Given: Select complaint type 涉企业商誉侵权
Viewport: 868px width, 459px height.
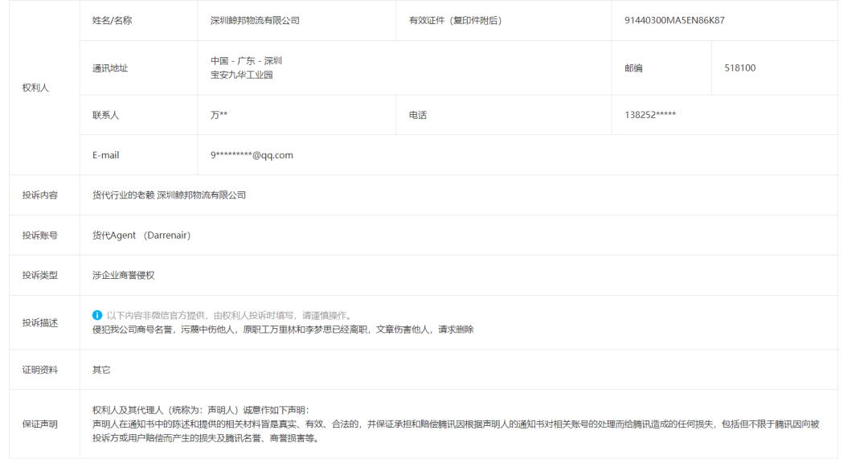Looking at the screenshot, I should point(123,275).
